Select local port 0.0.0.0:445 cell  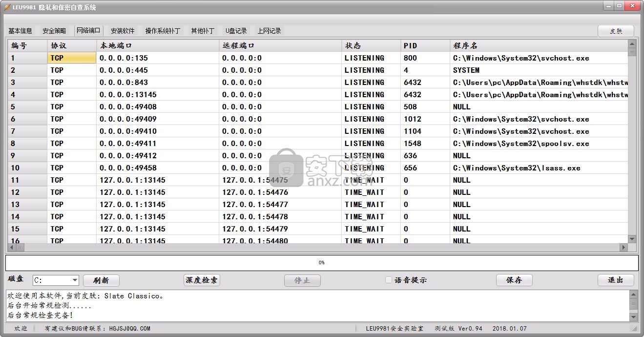coord(158,70)
